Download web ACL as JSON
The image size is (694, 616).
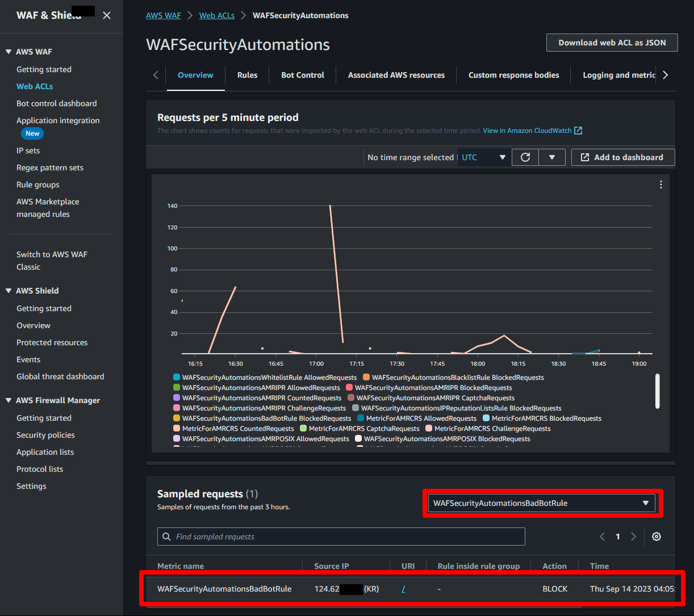[x=612, y=43]
